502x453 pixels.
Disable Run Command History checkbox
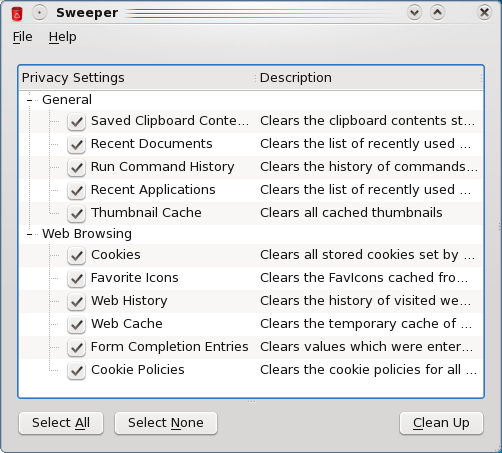point(77,167)
